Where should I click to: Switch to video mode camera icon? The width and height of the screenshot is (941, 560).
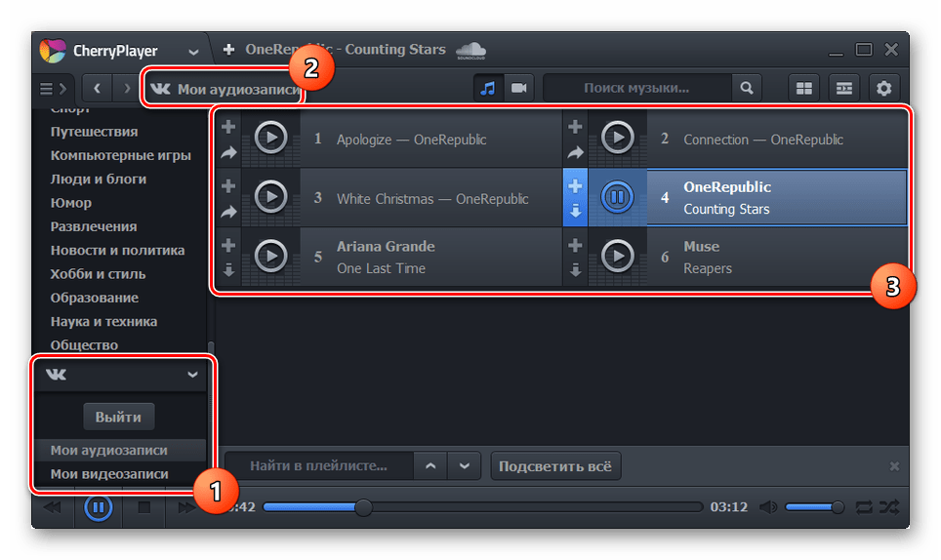click(519, 89)
